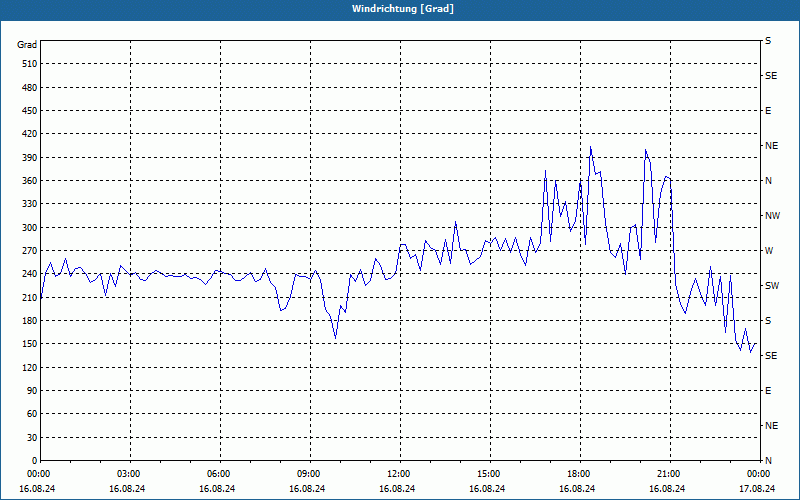
Task: Select the 450 degree axis label
Action: 30,111
